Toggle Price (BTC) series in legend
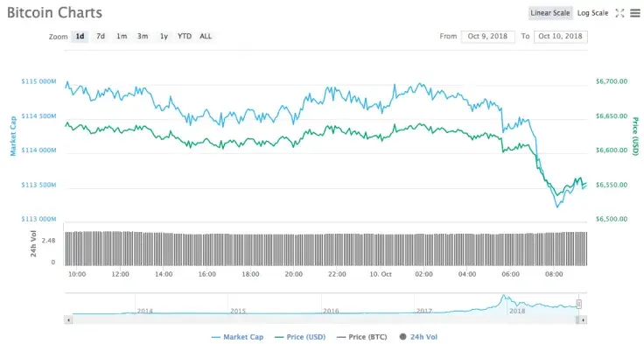Screen dimensions: 644x344 click(x=361, y=337)
